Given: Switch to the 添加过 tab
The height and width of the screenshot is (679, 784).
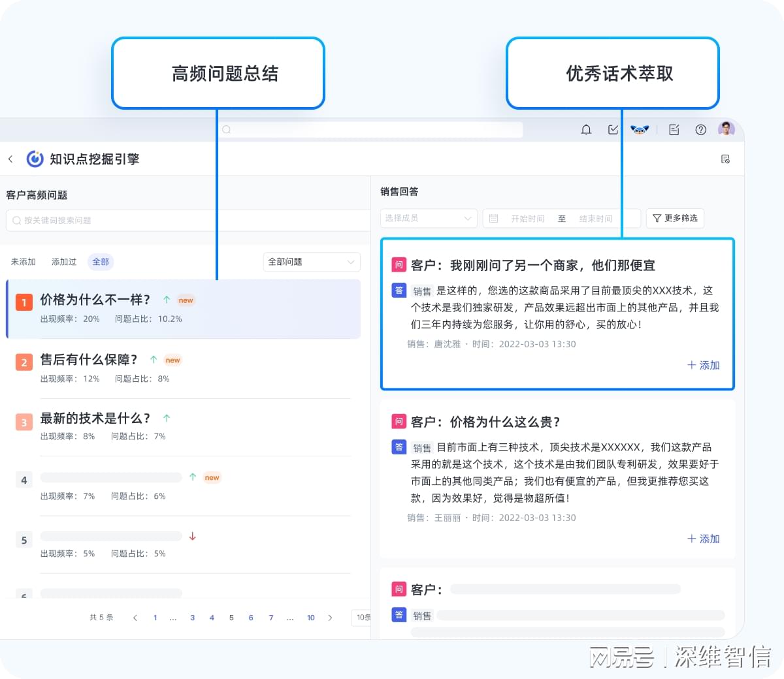Looking at the screenshot, I should tap(63, 261).
